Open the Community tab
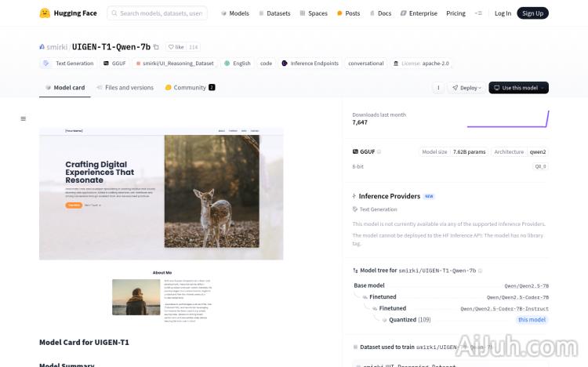The height and width of the screenshot is (367, 588). click(x=190, y=88)
